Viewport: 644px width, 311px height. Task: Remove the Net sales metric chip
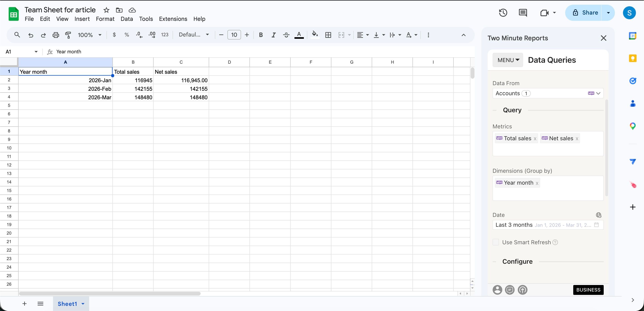tap(577, 138)
